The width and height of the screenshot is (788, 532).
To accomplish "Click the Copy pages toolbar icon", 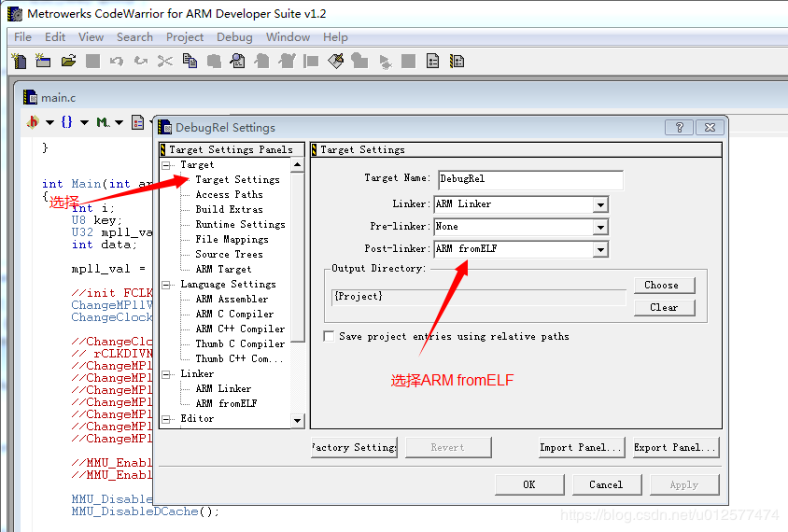I will click(190, 62).
